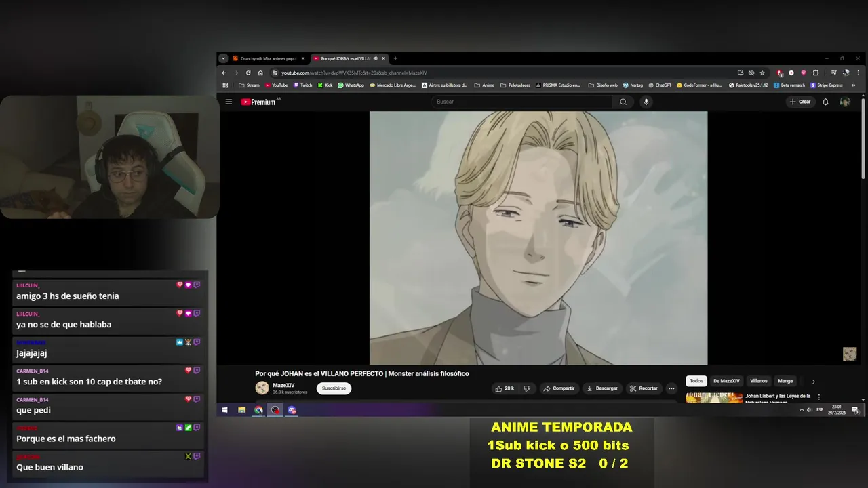Subscribe to MazeXIV with Suscribirse

[x=334, y=388]
